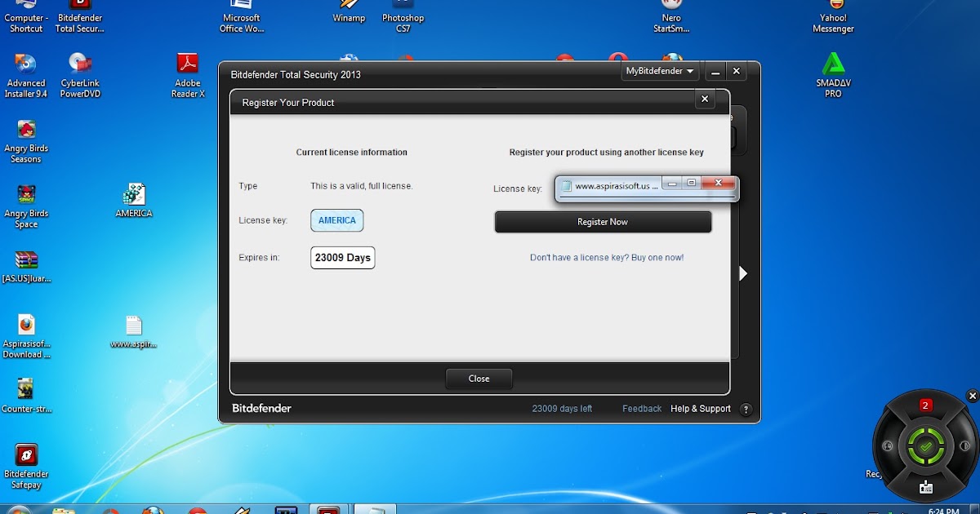Open the Aspirasisoft Download Firefox shortcut

coord(26,337)
